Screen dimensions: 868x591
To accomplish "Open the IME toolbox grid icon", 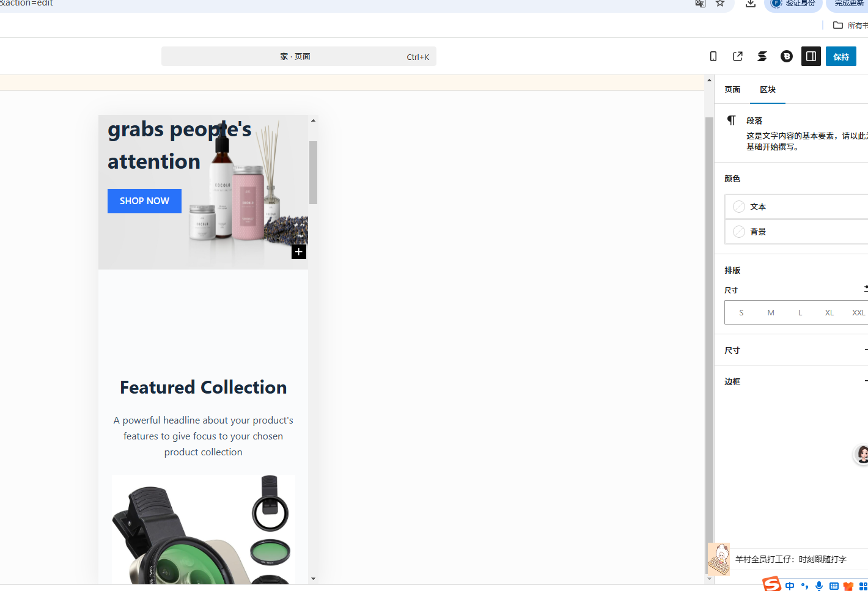I will (862, 586).
